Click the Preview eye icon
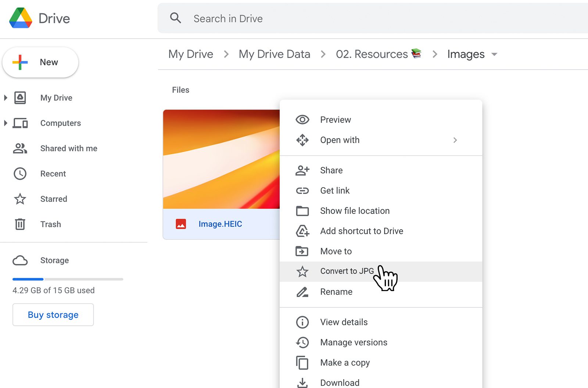 click(x=302, y=119)
